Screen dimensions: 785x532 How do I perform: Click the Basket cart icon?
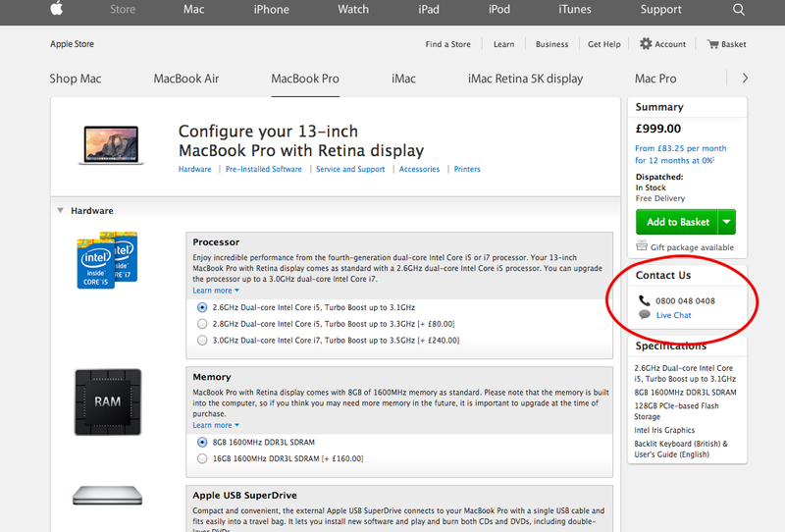(713, 44)
